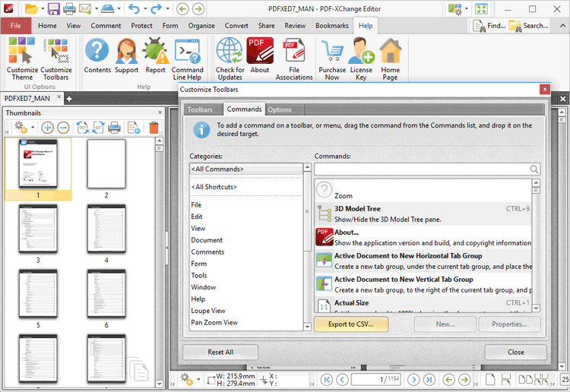570x392 pixels.
Task: Open Command Line Help
Action: [187, 58]
